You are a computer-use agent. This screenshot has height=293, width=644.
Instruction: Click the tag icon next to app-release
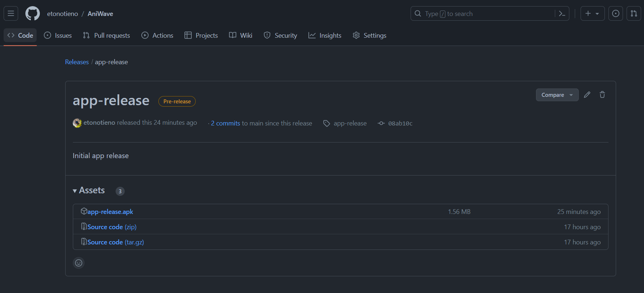point(327,123)
